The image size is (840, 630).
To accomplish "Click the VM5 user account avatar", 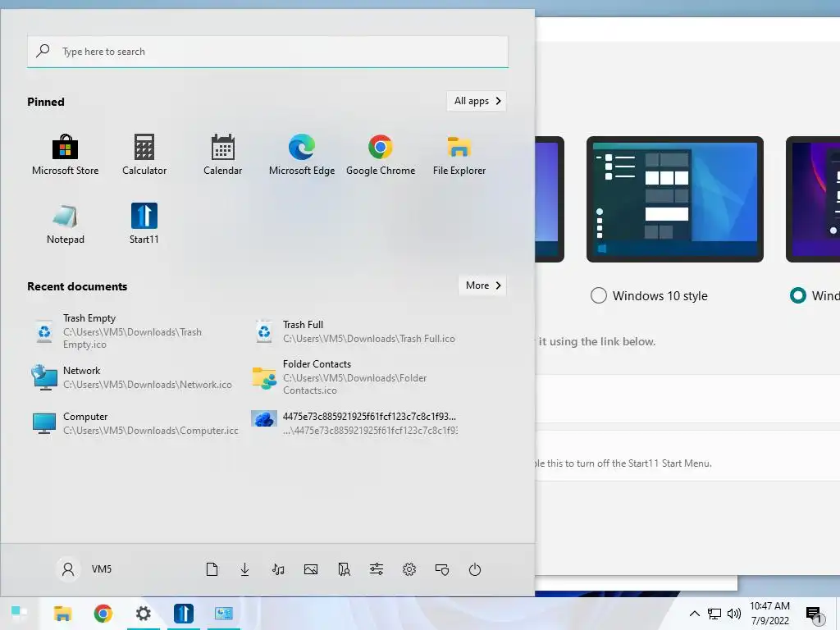I will click(x=68, y=569).
